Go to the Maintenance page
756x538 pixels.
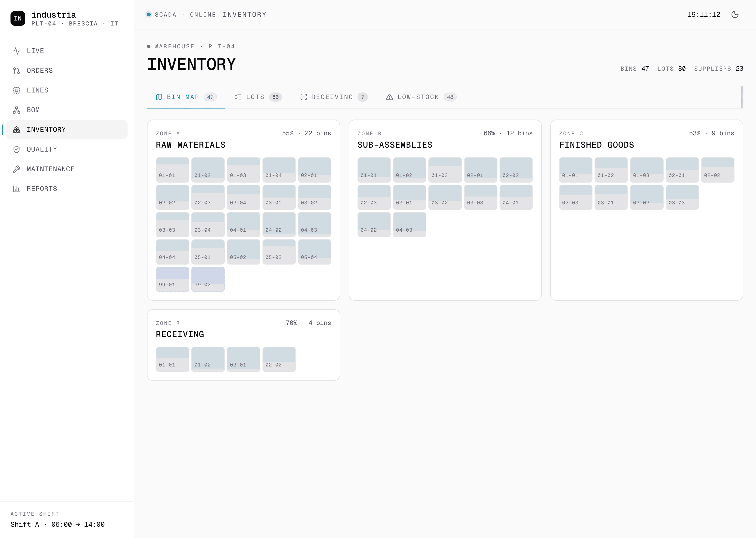[67, 169]
